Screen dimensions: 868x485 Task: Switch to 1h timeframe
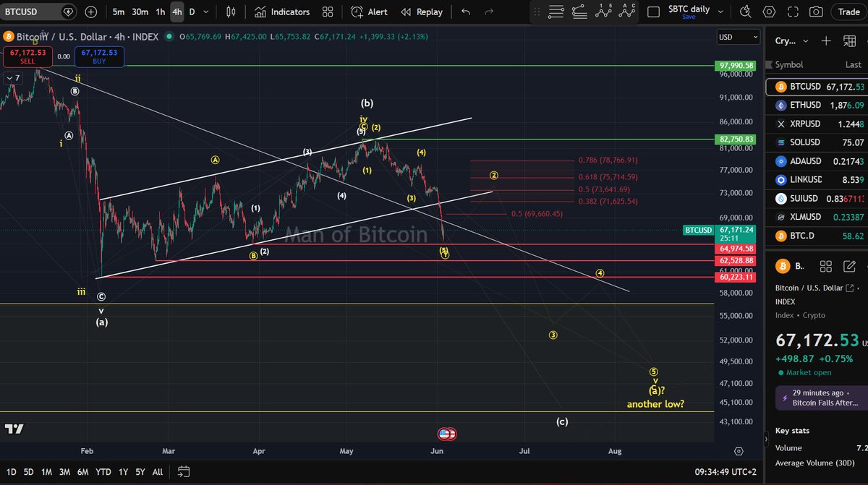point(161,12)
